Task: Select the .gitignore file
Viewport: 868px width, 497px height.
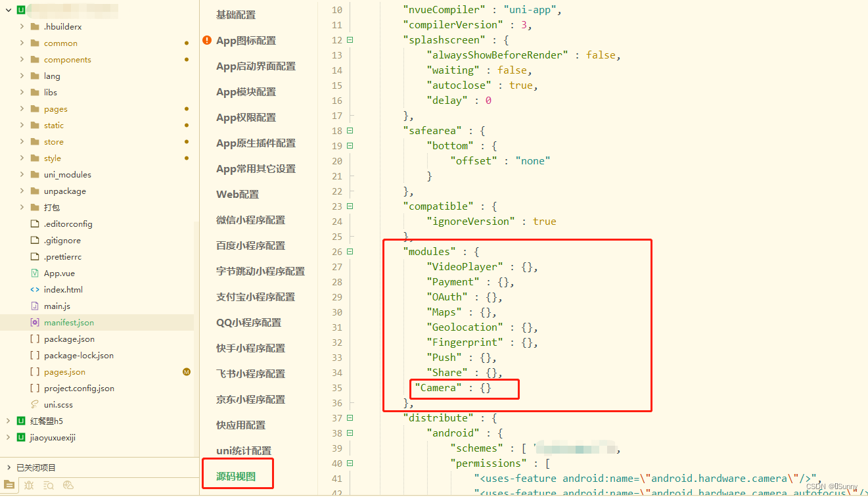Action: [62, 241]
